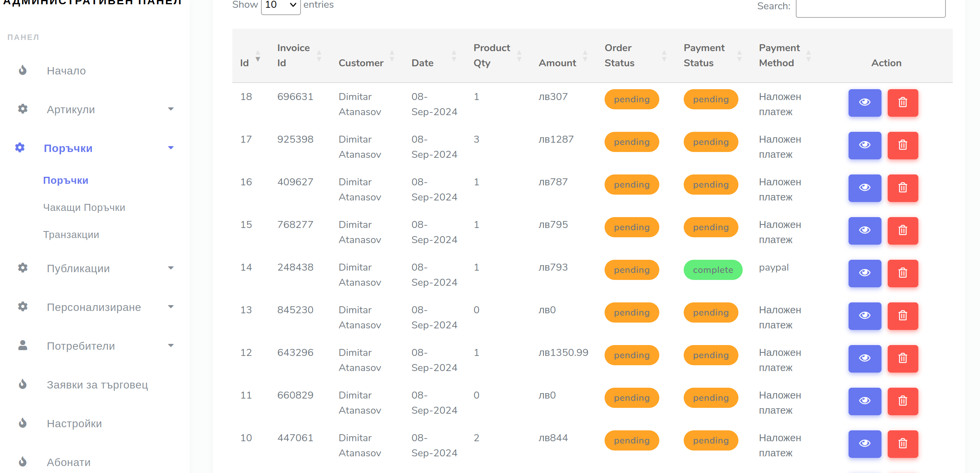
Task: Delete order with Id 16
Action: (x=902, y=188)
